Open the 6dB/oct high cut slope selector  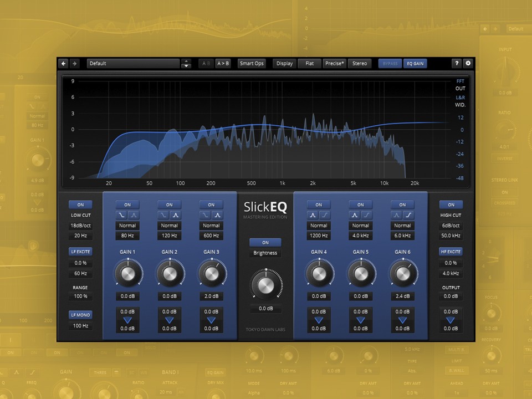(x=451, y=226)
